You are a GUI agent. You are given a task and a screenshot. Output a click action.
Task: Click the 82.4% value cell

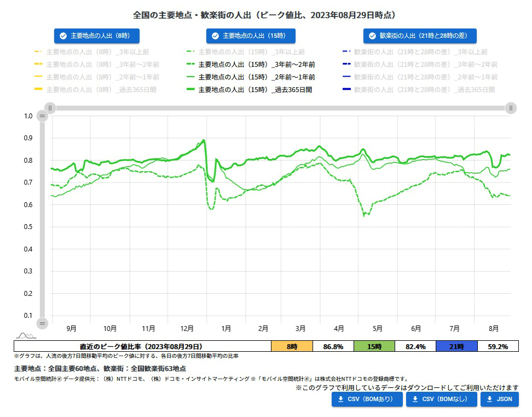415,346
